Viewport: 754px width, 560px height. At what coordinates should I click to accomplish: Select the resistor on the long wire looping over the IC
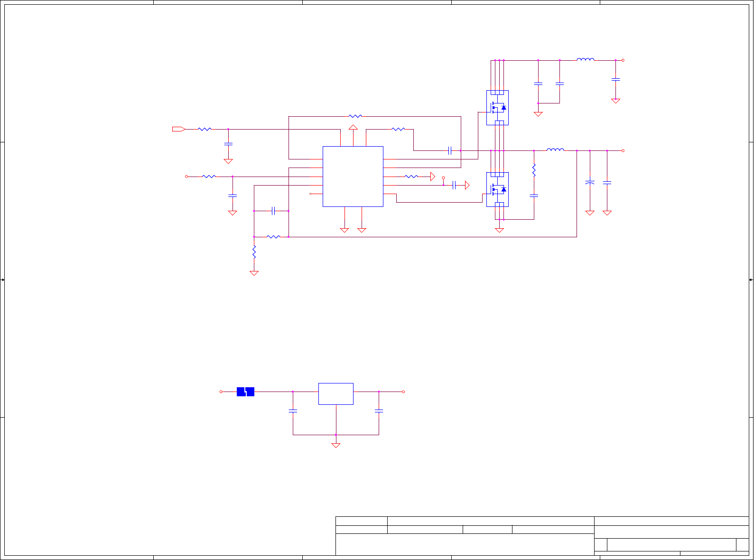click(355, 116)
